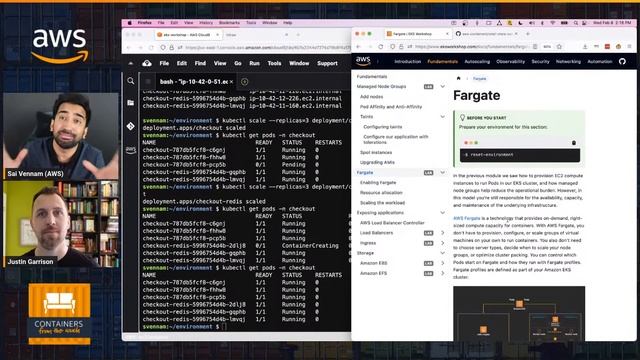Click the AWS logo in workshop navbar
640x360 pixels.
pos(363,61)
